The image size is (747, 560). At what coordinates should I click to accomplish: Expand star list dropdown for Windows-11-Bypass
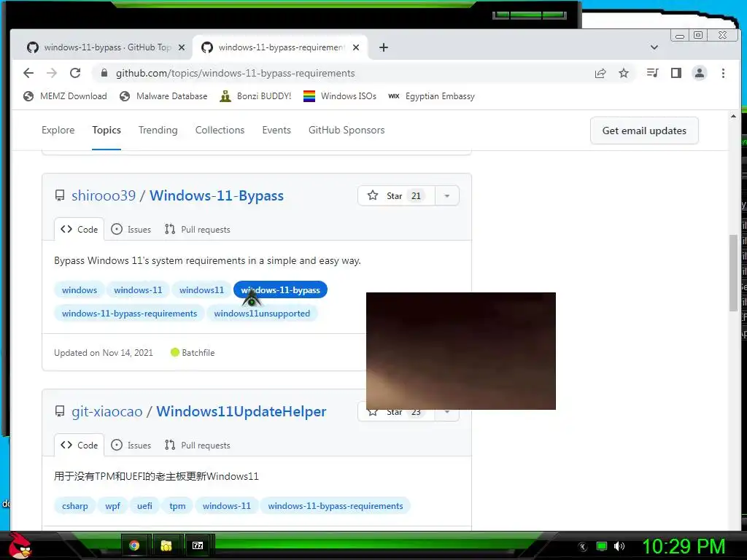tap(447, 195)
